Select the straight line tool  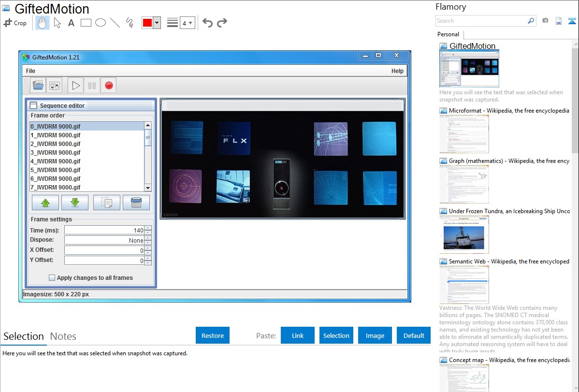click(115, 23)
